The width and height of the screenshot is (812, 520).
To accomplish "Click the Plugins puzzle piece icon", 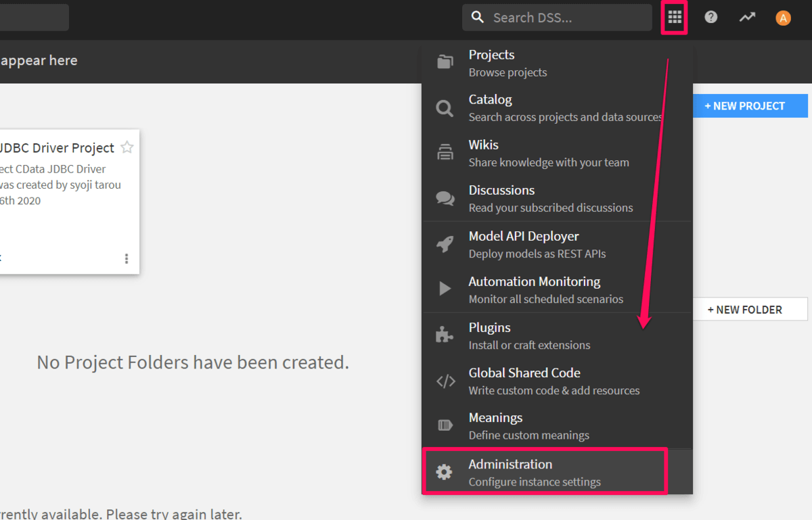I will pyautogui.click(x=445, y=335).
